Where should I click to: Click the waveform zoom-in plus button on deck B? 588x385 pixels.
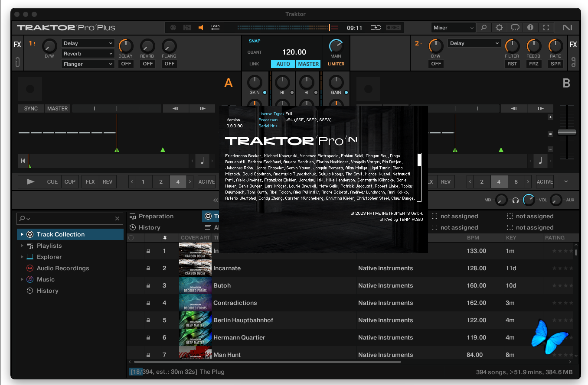[551, 117]
